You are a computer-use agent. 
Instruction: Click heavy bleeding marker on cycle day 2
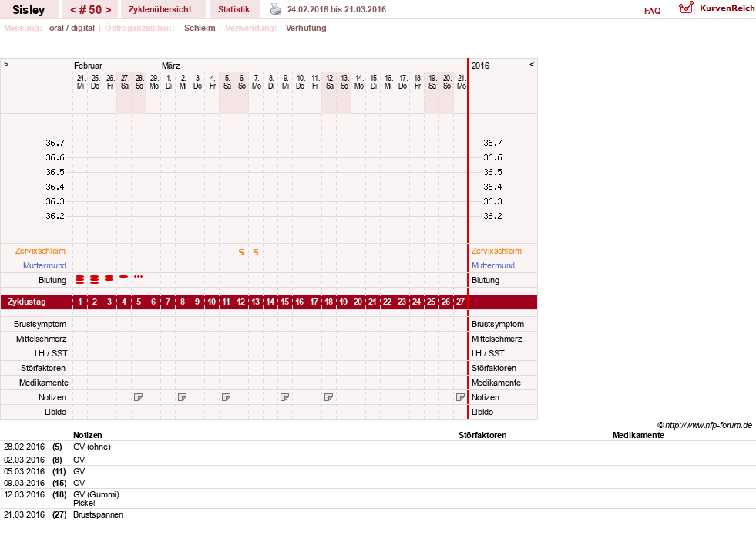tap(95, 279)
